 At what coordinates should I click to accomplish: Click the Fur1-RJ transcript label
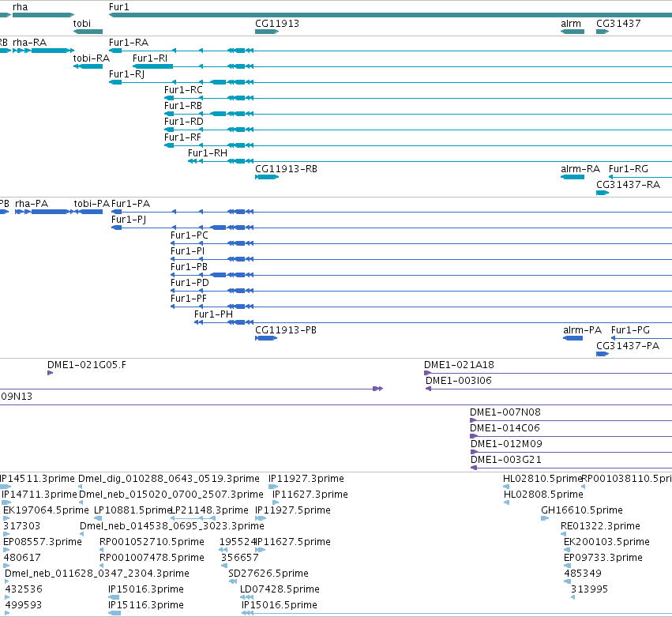pyautogui.click(x=127, y=74)
